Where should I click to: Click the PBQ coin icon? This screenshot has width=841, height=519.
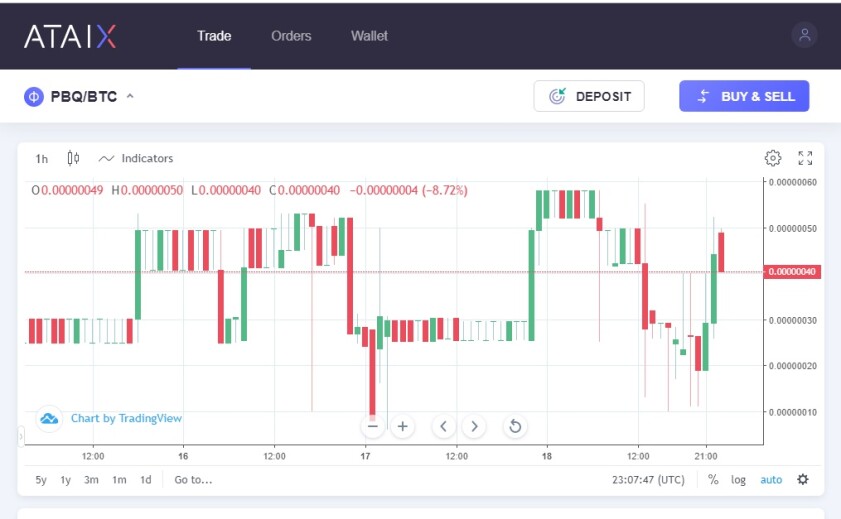click(x=34, y=97)
